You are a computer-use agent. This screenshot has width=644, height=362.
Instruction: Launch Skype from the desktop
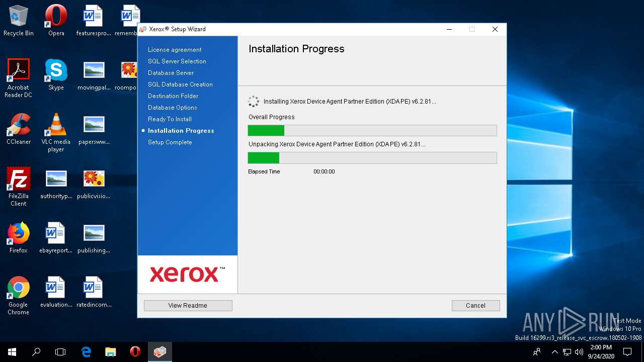pos(56,75)
